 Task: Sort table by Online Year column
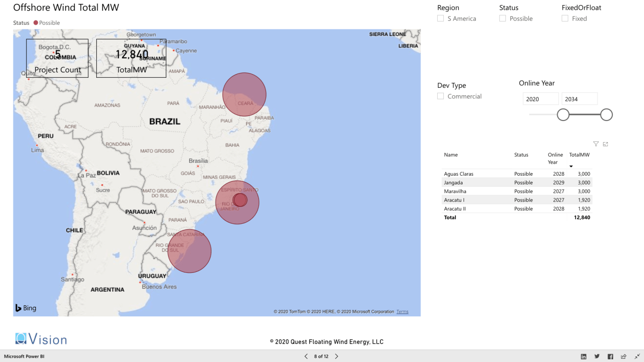coord(555,158)
